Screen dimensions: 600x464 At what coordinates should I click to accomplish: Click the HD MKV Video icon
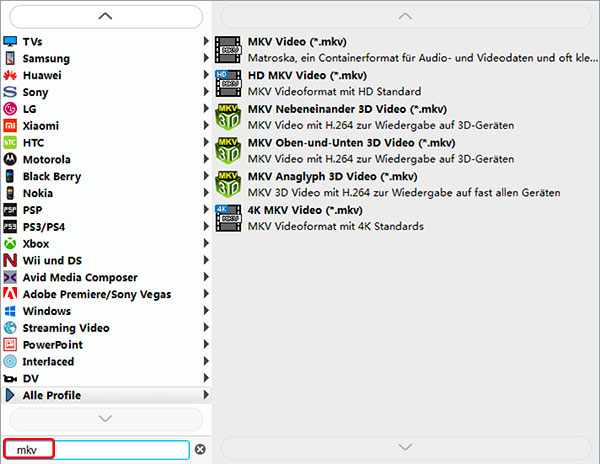click(x=228, y=83)
